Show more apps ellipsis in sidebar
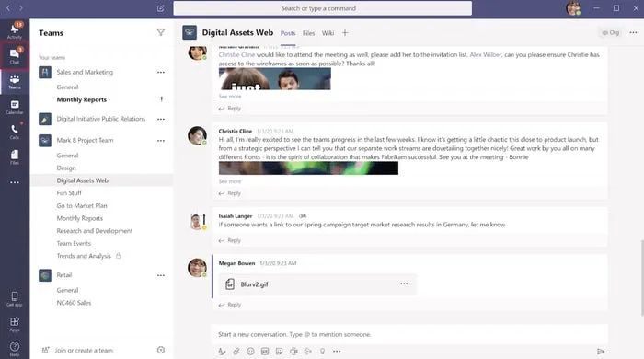The height and width of the screenshot is (359, 644). (15, 182)
